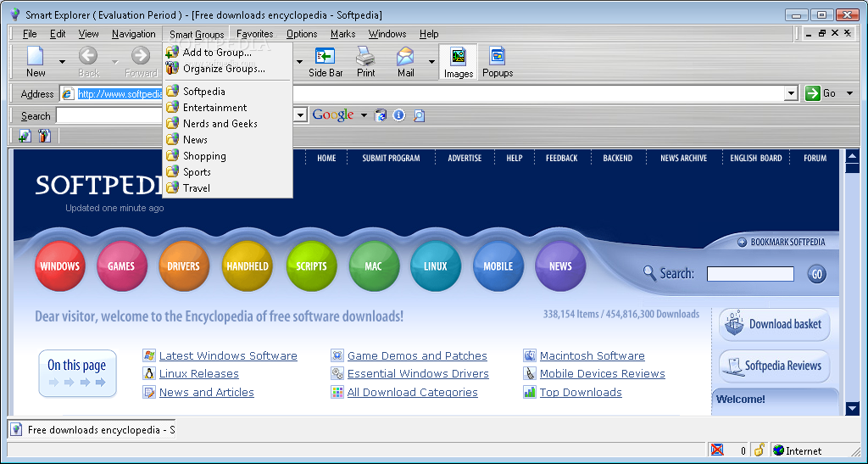Click the stacked-pages icon beside the Google dropdown
This screenshot has height=464, width=868.
(x=381, y=115)
